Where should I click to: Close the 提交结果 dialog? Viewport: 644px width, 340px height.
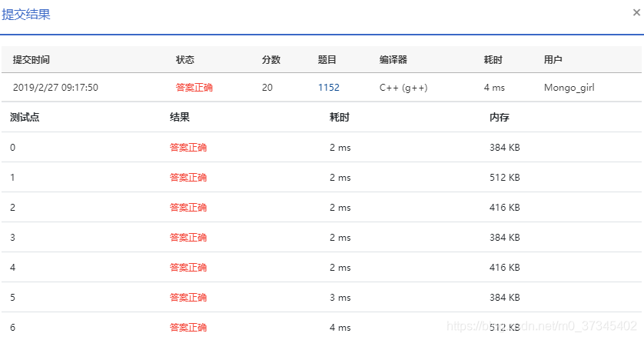[x=636, y=13]
